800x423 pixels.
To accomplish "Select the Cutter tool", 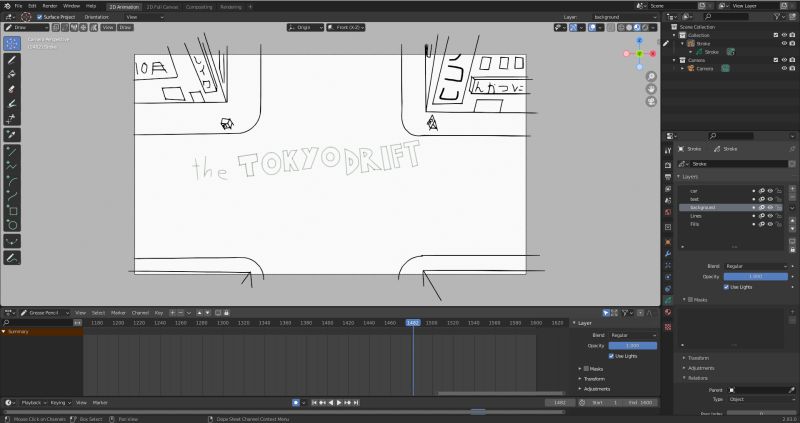I will coord(12,119).
